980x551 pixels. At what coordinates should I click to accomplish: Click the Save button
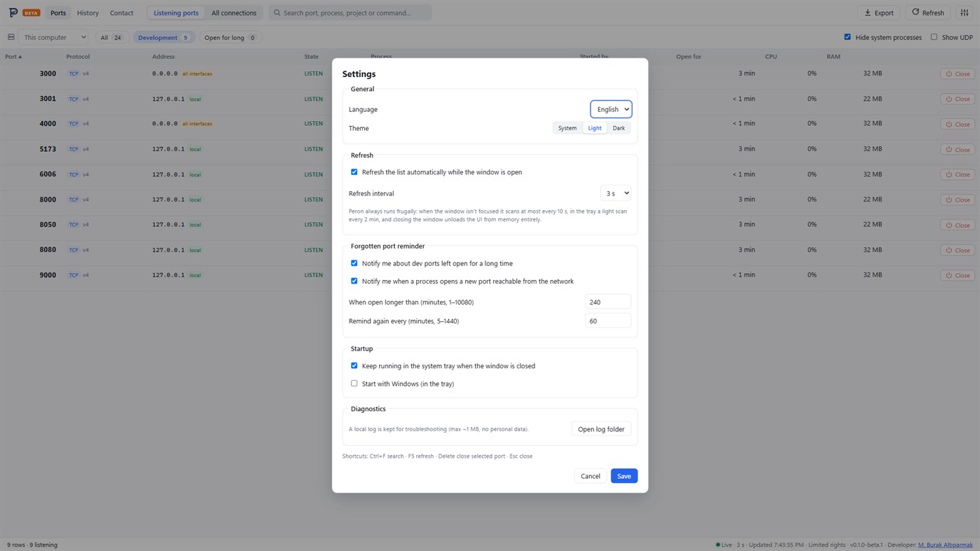(x=623, y=476)
